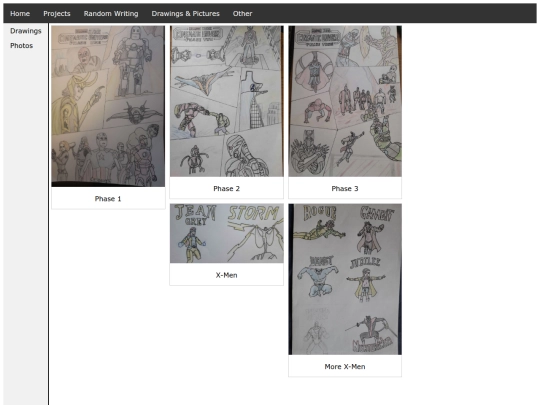Click the "X-Men" caption

pos(227,275)
